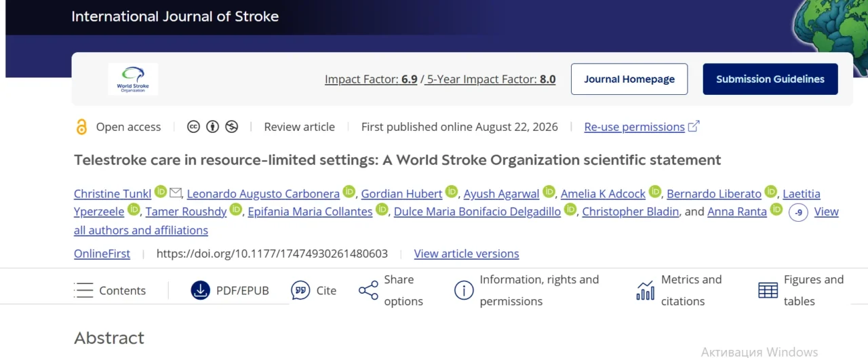Click ORCID icon next to Leonardo Augusto Carbonera
The height and width of the screenshot is (358, 868).
point(349,192)
